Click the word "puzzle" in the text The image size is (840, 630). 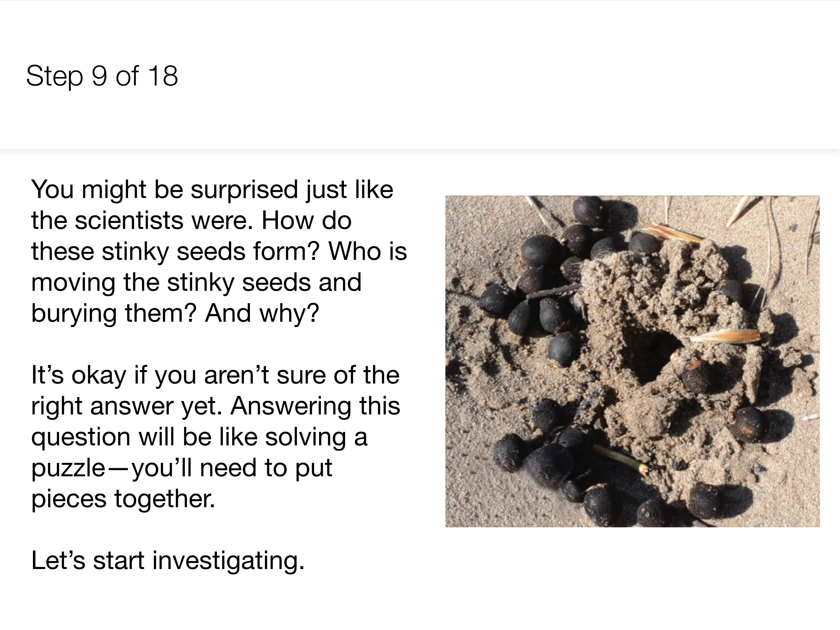coord(68,468)
